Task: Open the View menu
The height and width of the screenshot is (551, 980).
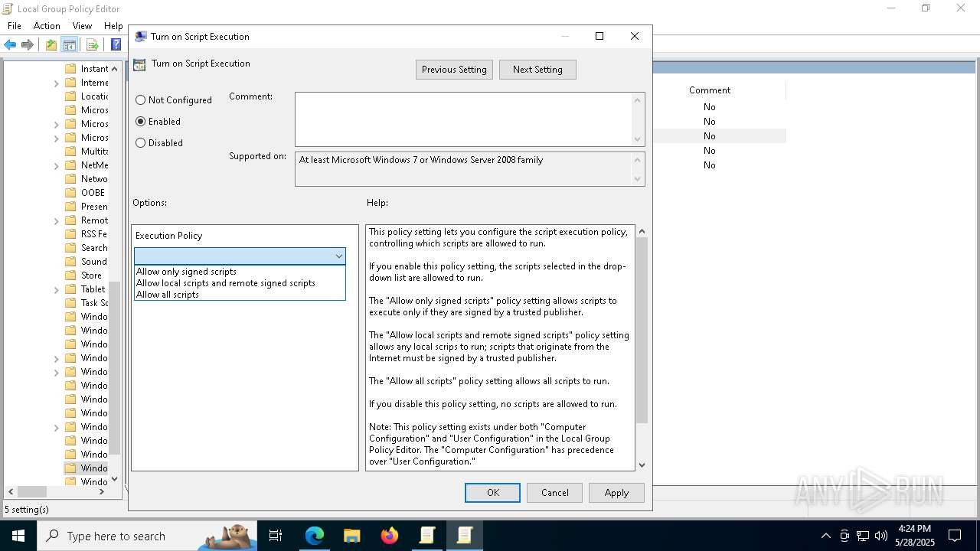Action: click(x=82, y=25)
